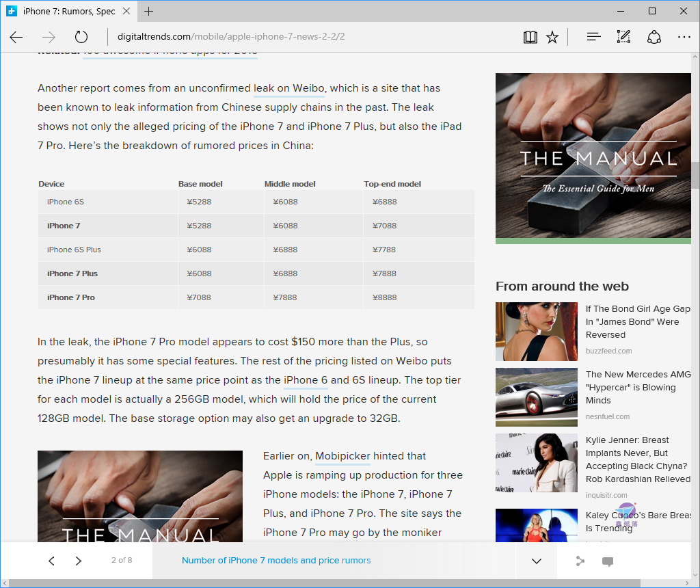Open 'If The Bond Girl Age Gap' headline

tap(638, 321)
